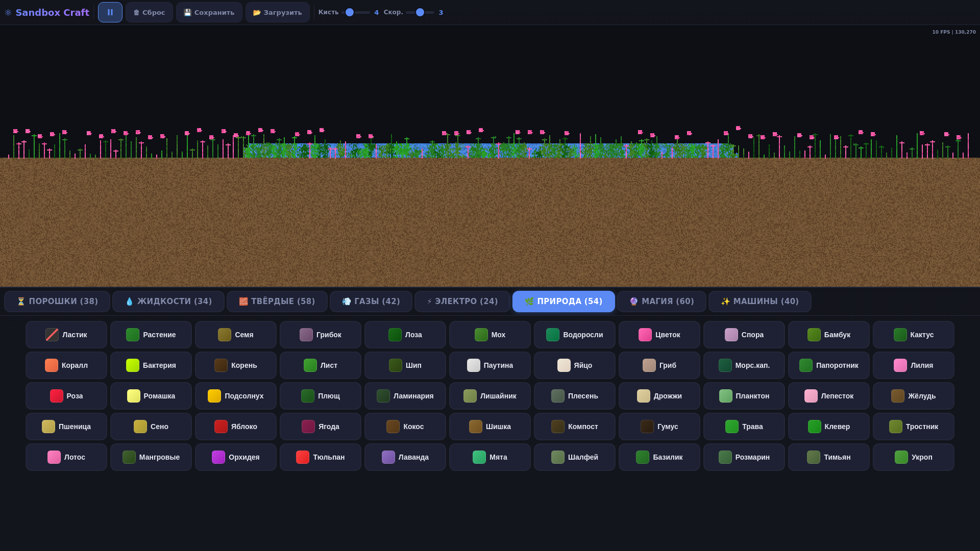Select the Ромашка element

[x=151, y=396]
